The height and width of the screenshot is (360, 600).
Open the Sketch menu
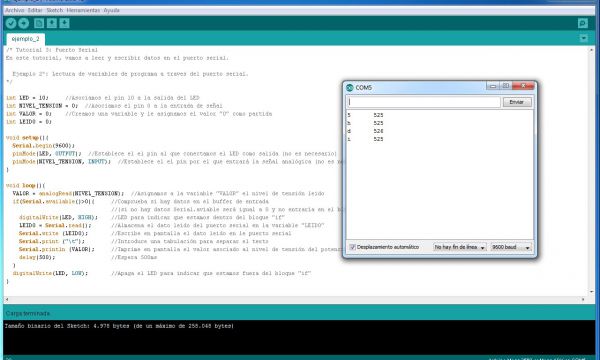pos(54,10)
